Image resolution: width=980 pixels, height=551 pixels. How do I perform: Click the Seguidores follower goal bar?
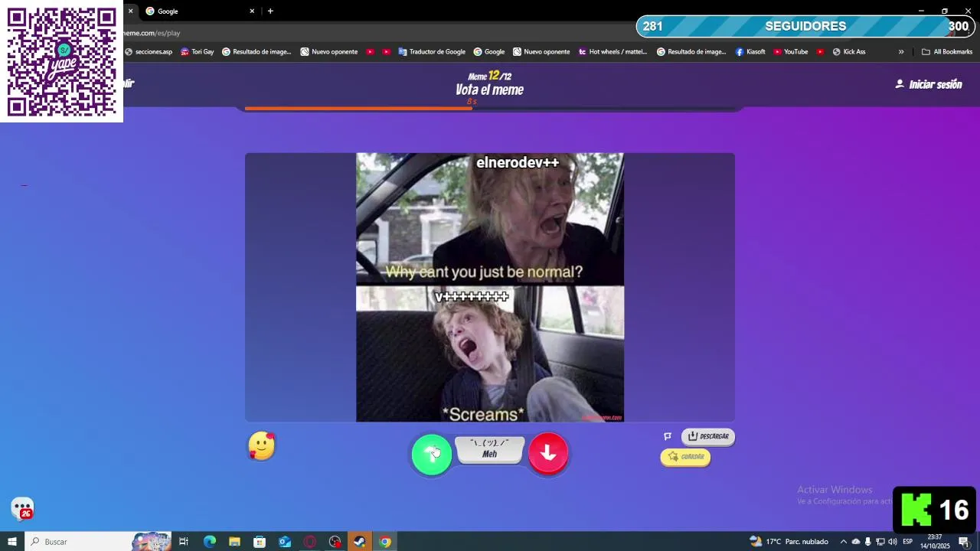805,26
